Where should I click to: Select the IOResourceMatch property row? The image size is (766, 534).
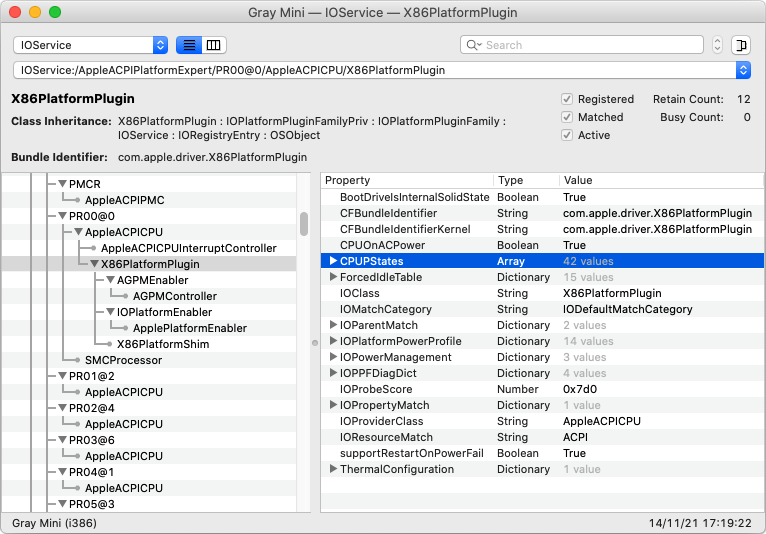click(542, 437)
